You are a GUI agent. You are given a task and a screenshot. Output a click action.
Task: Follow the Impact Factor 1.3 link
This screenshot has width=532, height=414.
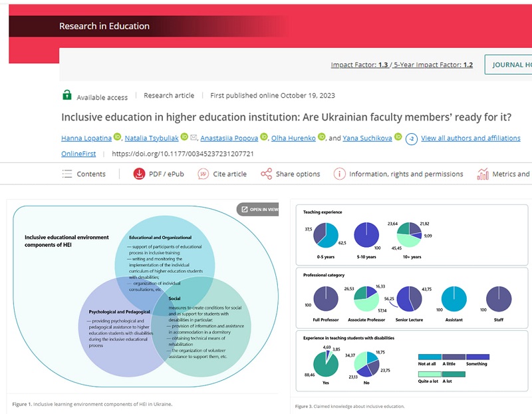pyautogui.click(x=359, y=65)
